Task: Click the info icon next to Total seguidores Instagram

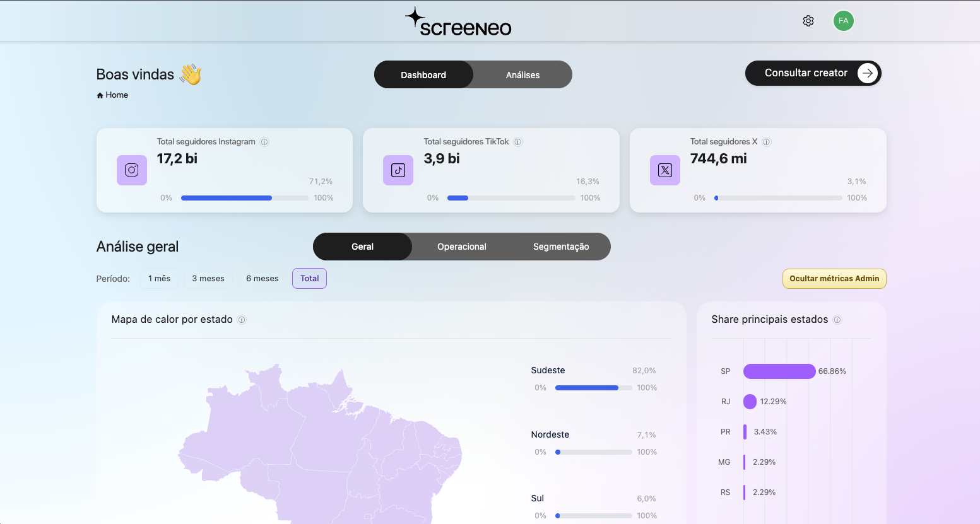Action: tap(264, 141)
